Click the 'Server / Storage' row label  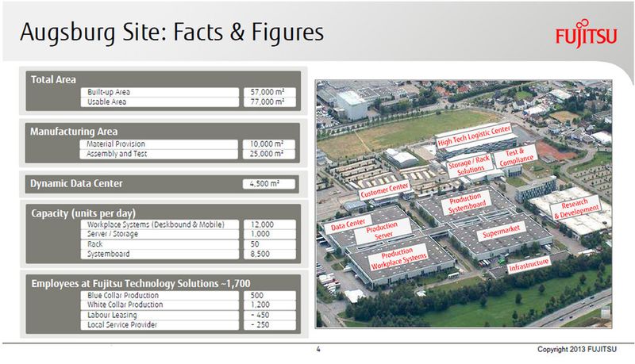click(113, 234)
